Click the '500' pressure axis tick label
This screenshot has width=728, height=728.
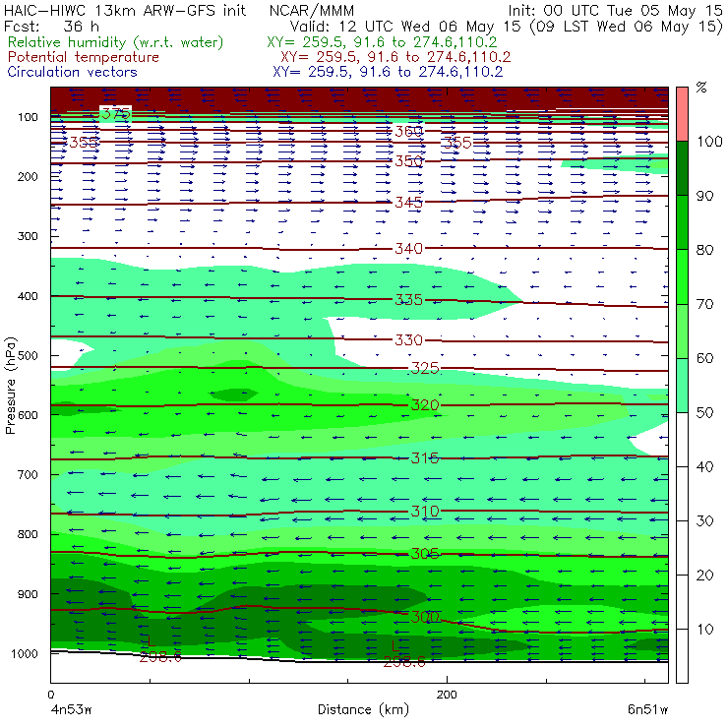tap(28, 355)
